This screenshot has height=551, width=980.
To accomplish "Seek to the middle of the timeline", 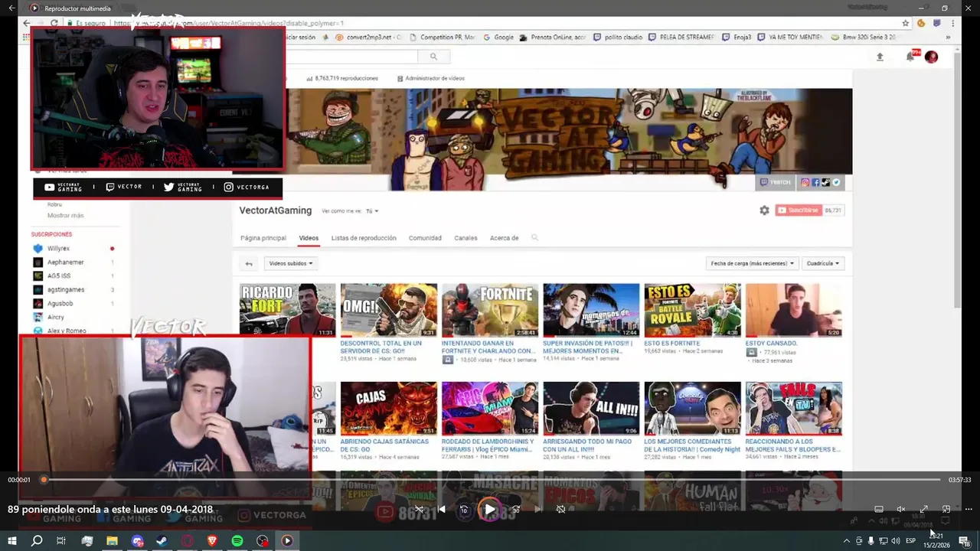I will pos(492,480).
